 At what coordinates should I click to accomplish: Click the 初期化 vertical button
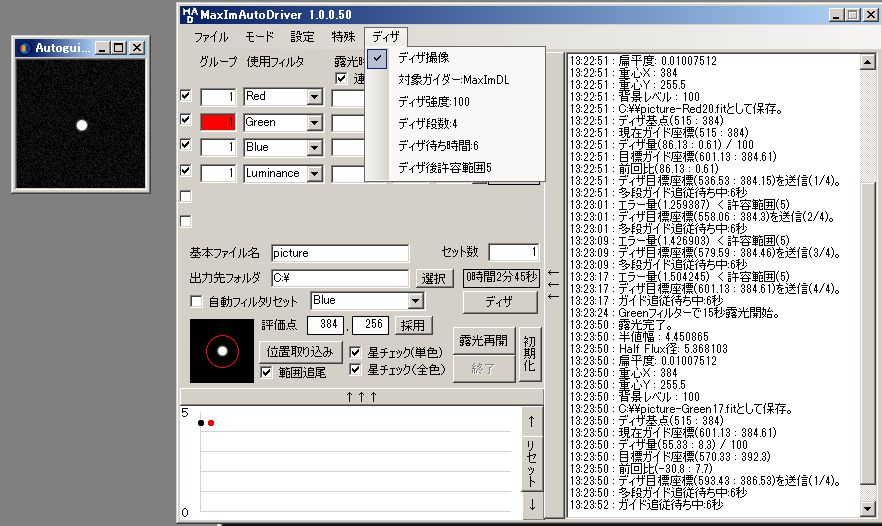[x=529, y=354]
